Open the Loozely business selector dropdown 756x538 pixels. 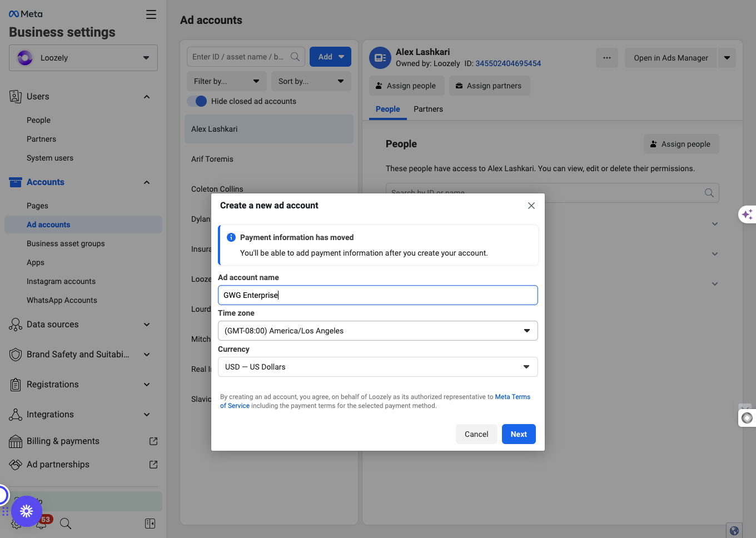click(83, 58)
